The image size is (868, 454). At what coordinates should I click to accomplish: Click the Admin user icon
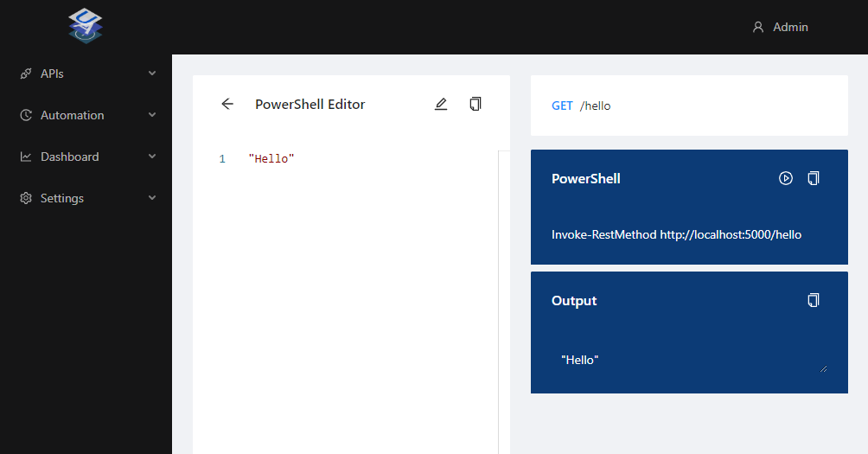[758, 27]
